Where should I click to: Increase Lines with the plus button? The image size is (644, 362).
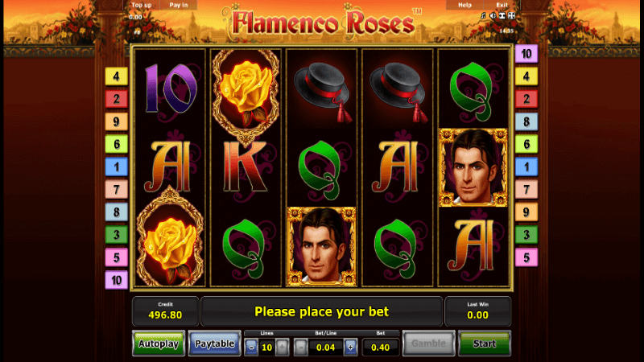click(x=282, y=348)
